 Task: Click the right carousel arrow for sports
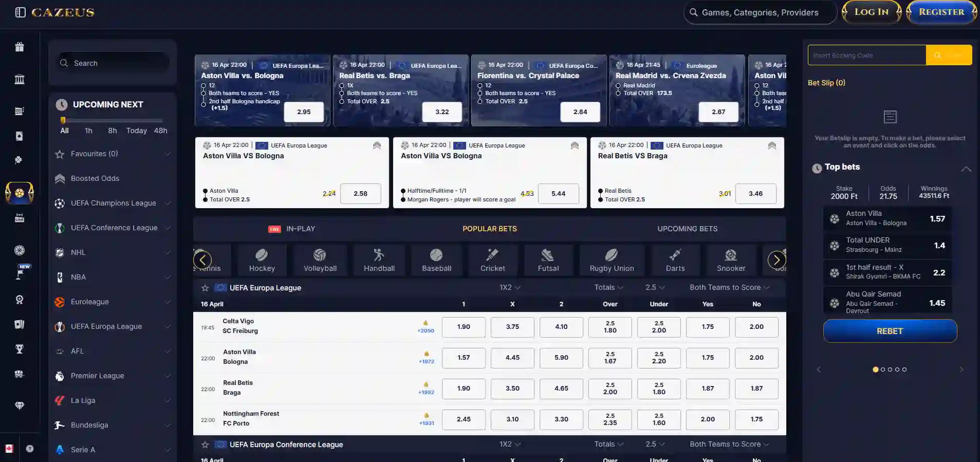776,260
